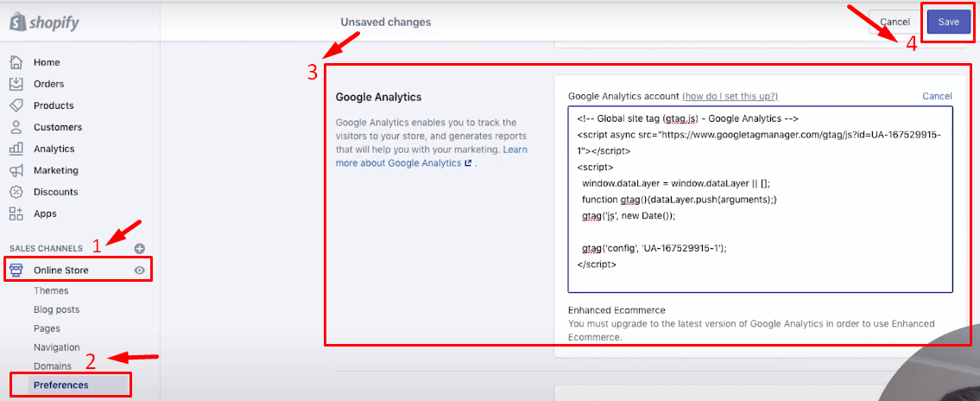Add a sales channel with the plus icon
The width and height of the screenshot is (980, 401).
139,248
